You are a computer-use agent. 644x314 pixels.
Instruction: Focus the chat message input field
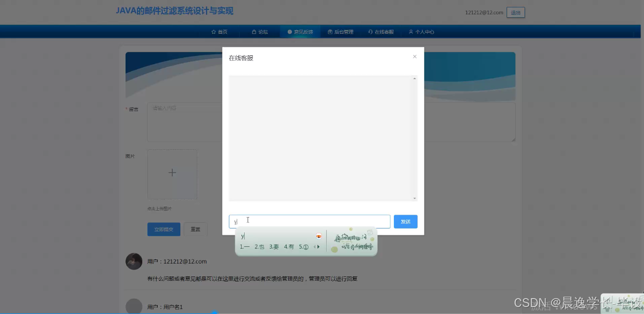pyautogui.click(x=309, y=222)
